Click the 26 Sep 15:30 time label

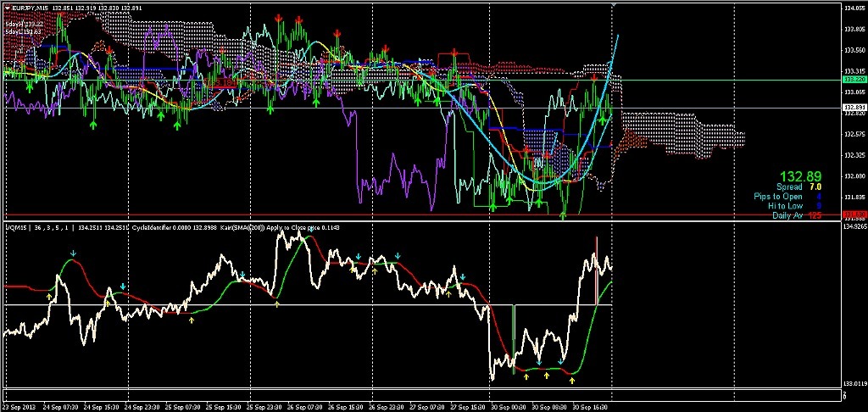tap(348, 406)
